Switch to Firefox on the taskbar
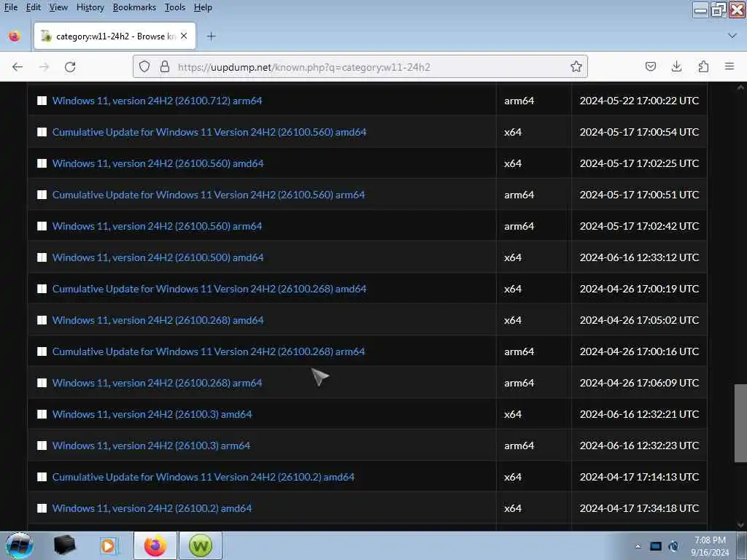 coord(155,545)
